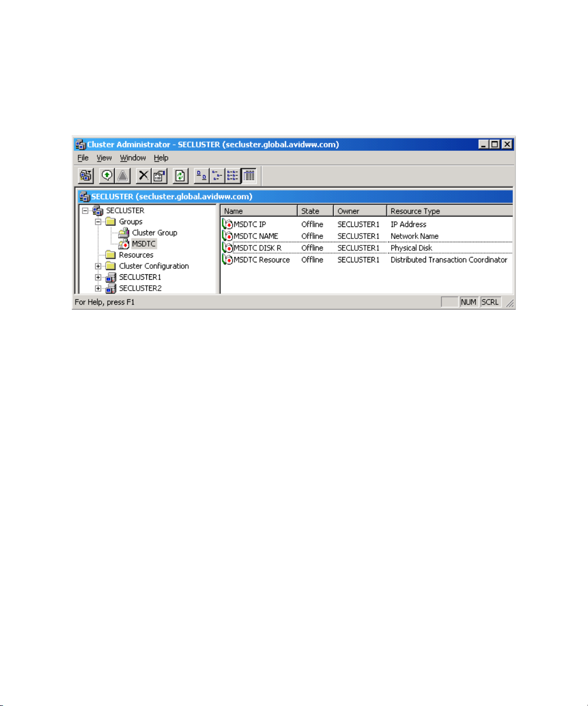Open the File menu
The image size is (588, 706).
pyautogui.click(x=83, y=158)
